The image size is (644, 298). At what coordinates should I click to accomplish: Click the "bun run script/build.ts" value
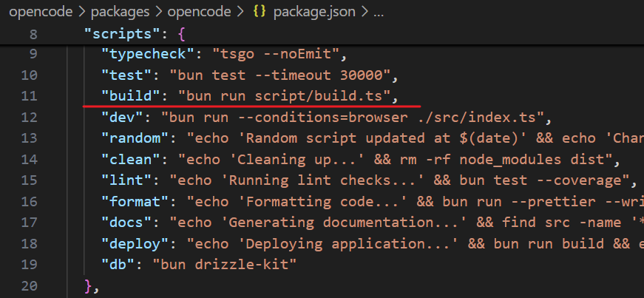coord(284,96)
